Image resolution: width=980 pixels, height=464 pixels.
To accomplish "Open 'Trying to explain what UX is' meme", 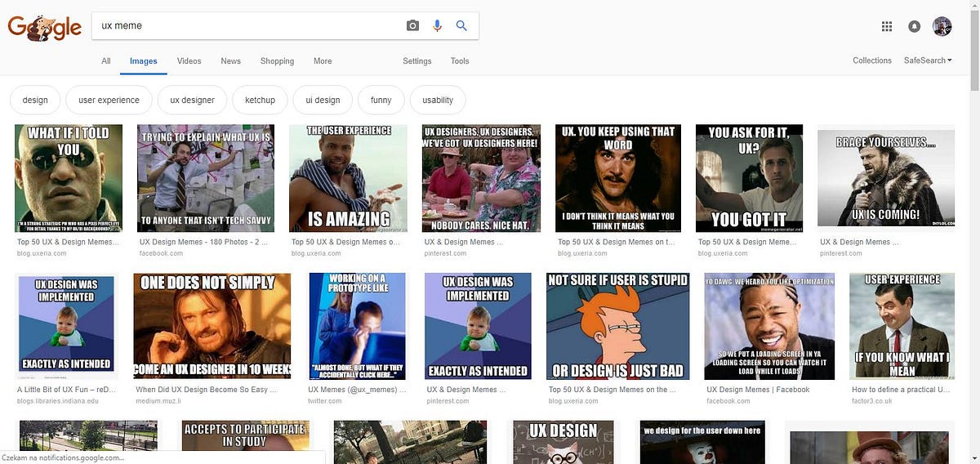I will pyautogui.click(x=206, y=178).
